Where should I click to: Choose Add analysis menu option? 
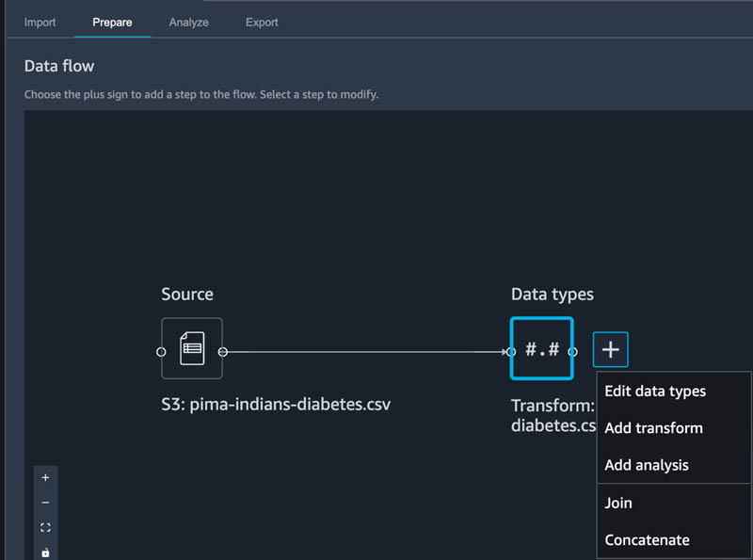tap(674, 465)
